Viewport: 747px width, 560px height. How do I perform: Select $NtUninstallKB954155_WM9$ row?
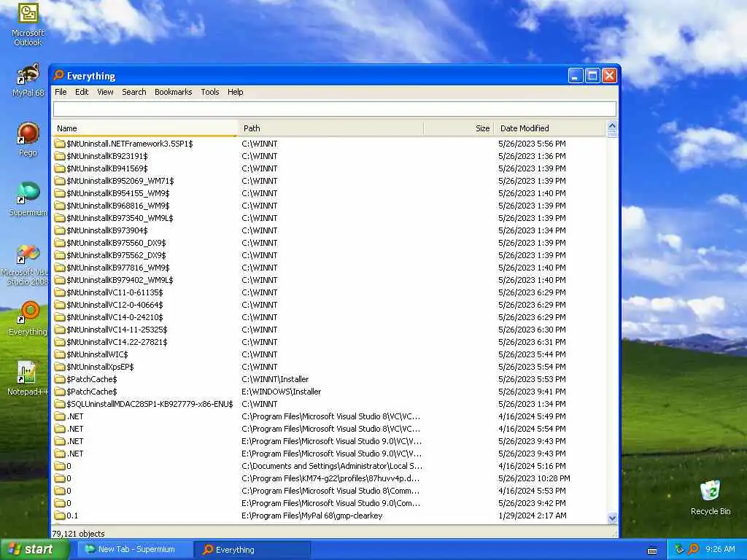(x=329, y=193)
